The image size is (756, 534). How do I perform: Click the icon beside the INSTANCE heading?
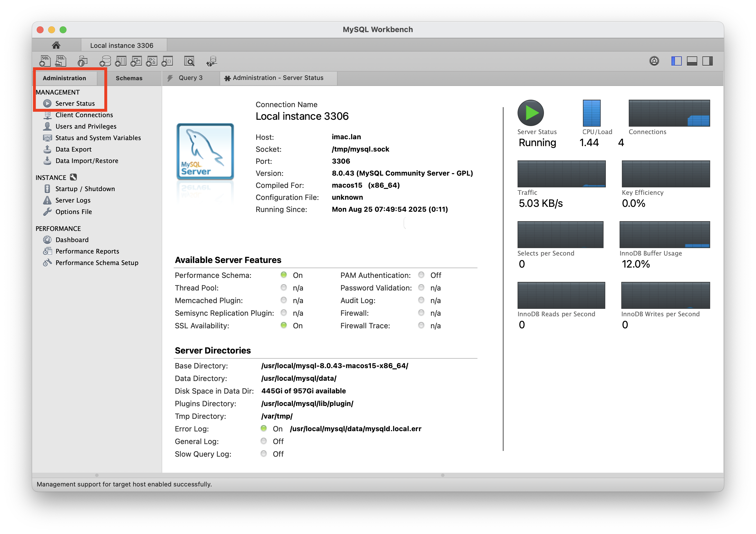[x=73, y=177]
